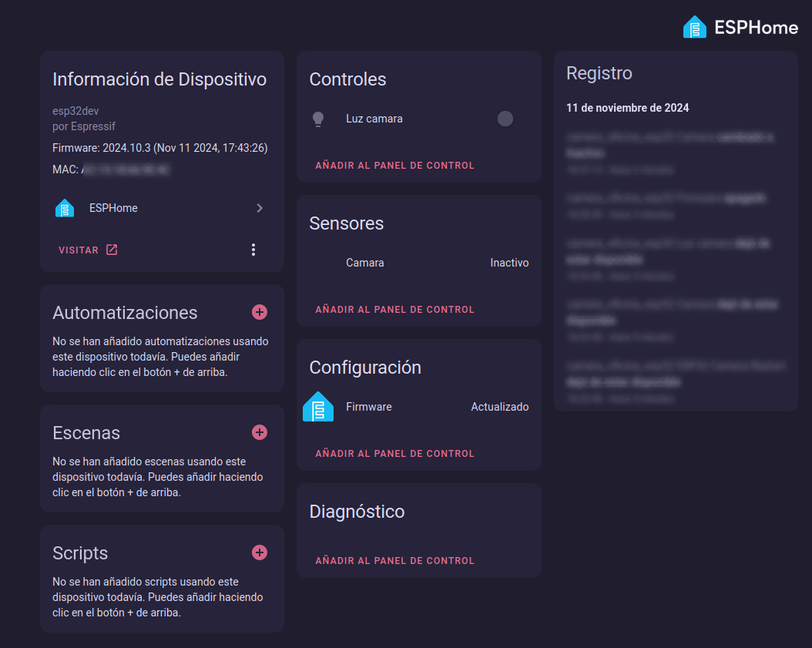This screenshot has width=812, height=648.
Task: Add Sensores to the control panel
Action: pyautogui.click(x=394, y=309)
